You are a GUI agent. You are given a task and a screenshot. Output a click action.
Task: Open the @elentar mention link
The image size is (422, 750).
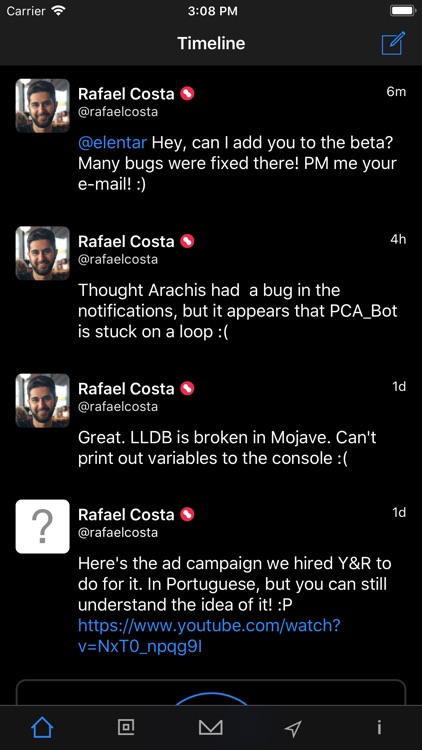coord(112,143)
